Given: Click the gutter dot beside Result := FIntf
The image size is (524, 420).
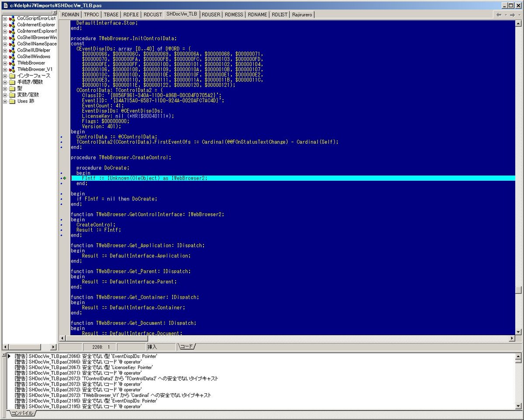Looking at the screenshot, I should point(62,230).
